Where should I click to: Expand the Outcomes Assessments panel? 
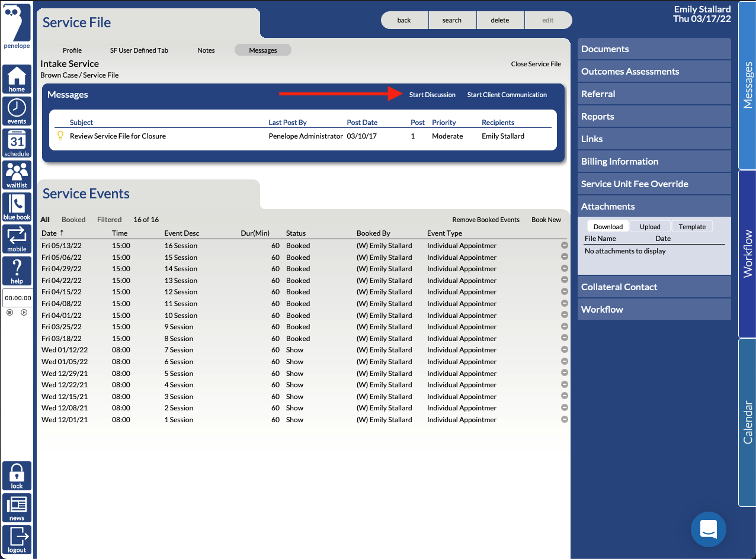click(x=654, y=72)
